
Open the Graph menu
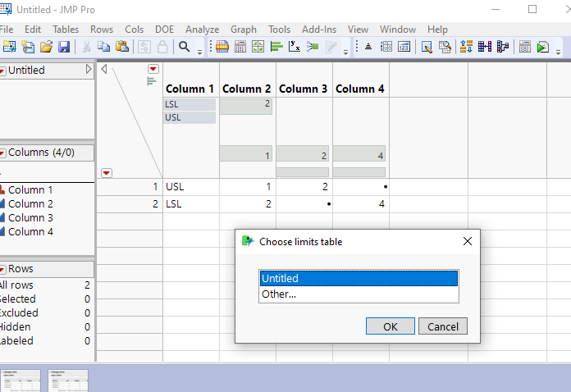pos(244,29)
